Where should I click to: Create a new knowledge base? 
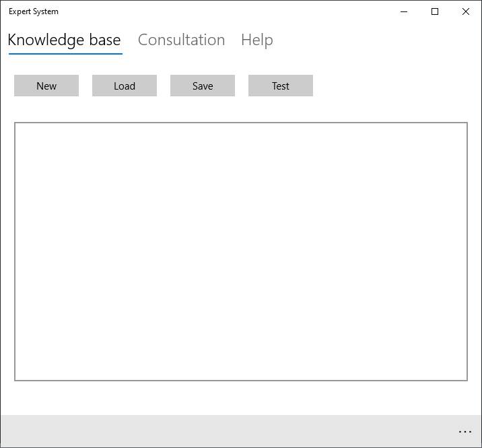point(46,86)
